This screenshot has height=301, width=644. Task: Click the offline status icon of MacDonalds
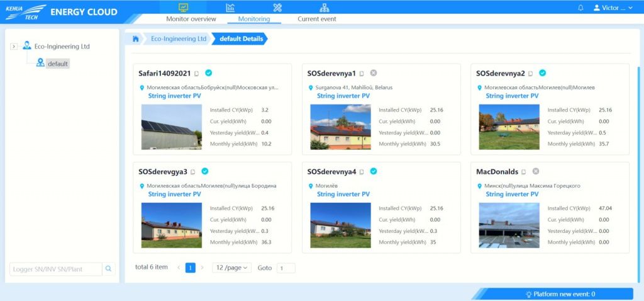click(536, 171)
